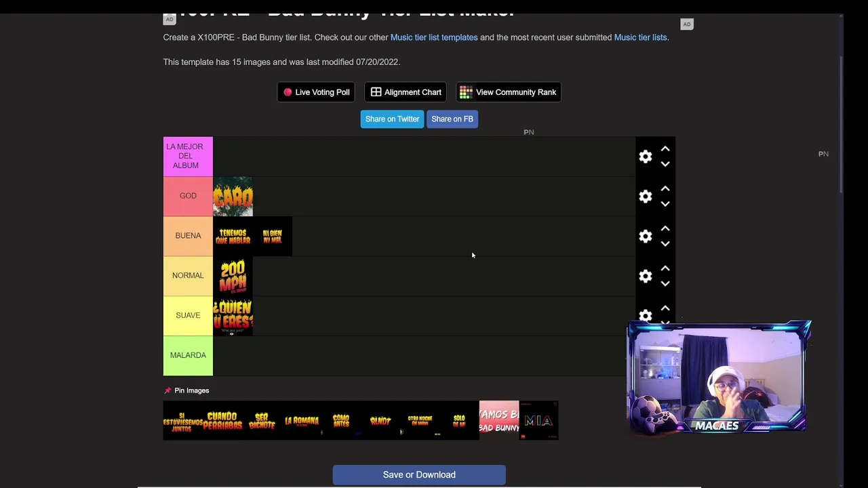The image size is (868, 488).
Task: Pick Como Antes image
Action: [x=341, y=421]
